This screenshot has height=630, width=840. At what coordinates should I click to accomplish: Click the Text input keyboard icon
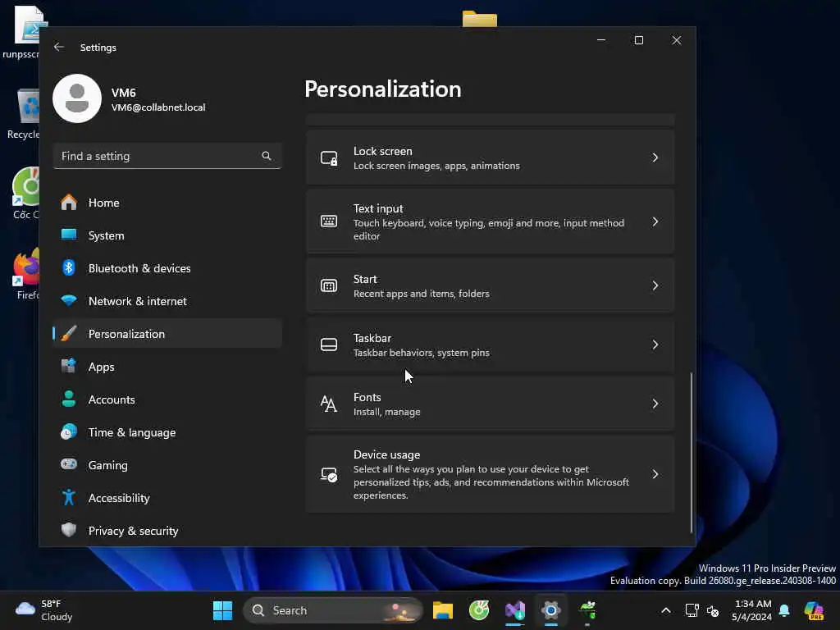tap(329, 221)
